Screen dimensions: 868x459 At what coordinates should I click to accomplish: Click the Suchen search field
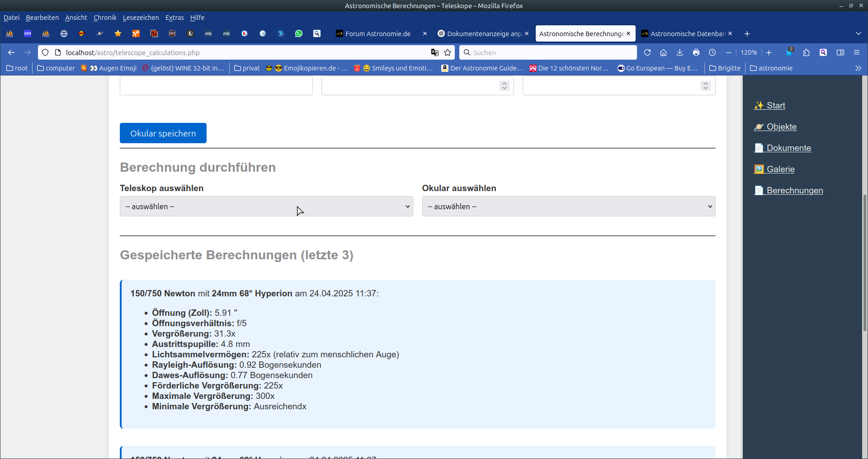pyautogui.click(x=548, y=52)
